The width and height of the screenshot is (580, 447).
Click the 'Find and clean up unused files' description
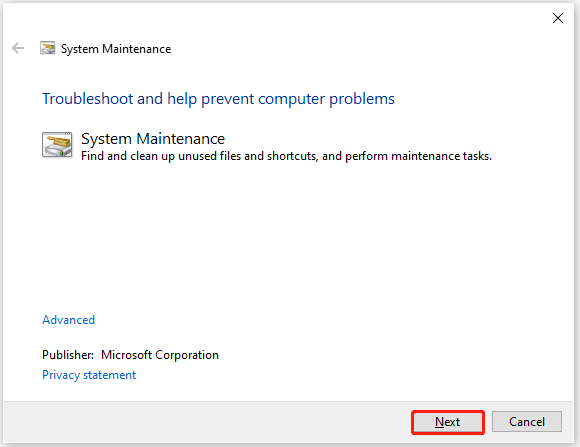click(x=286, y=156)
